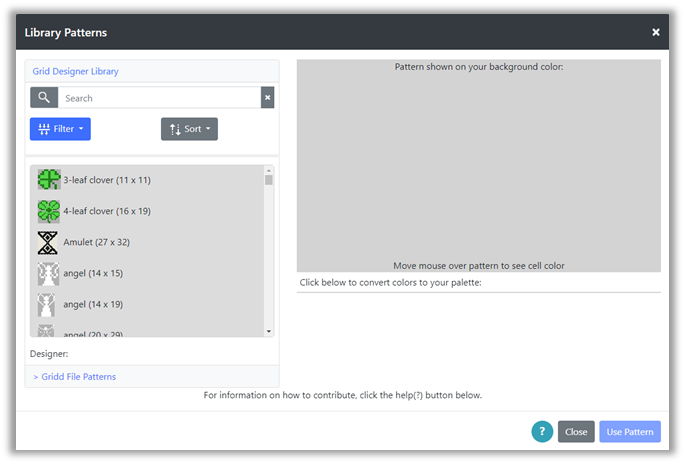Open the Sort dropdown

[x=189, y=129]
